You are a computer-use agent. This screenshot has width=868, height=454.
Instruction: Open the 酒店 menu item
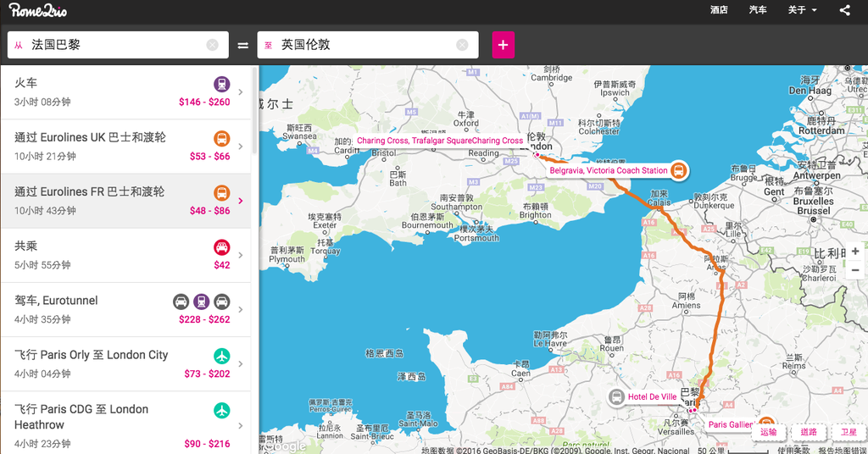(719, 10)
